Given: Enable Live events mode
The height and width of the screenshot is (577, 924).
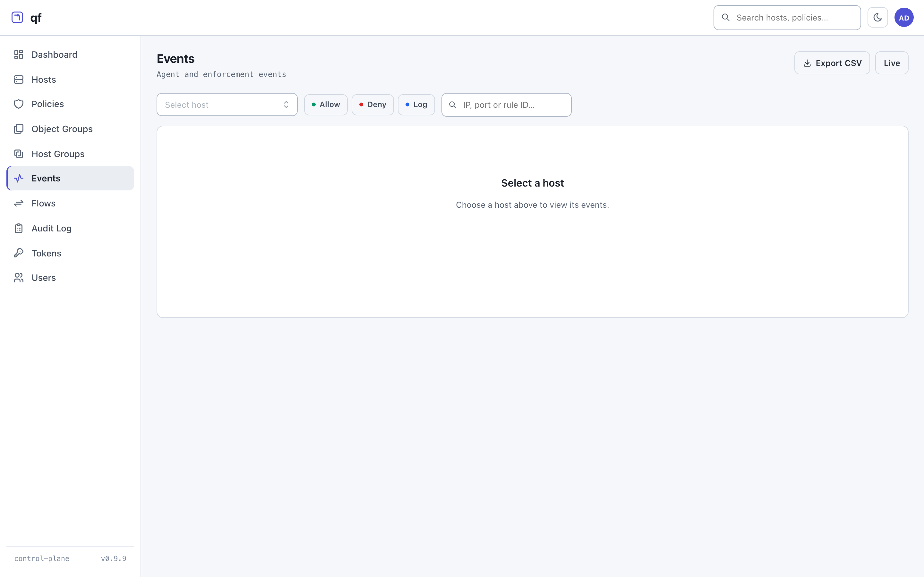Looking at the screenshot, I should [892, 63].
